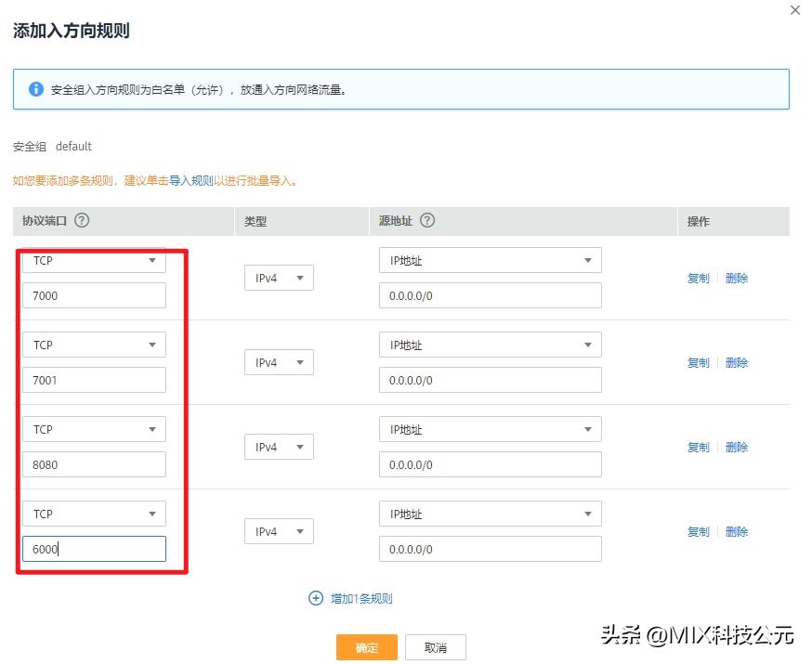Select the port input containing 7001

93,380
